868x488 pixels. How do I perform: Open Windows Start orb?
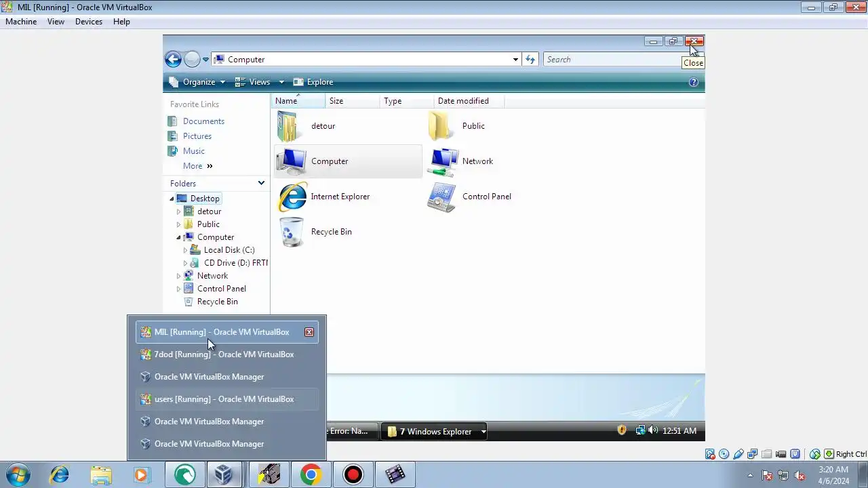pyautogui.click(x=18, y=474)
